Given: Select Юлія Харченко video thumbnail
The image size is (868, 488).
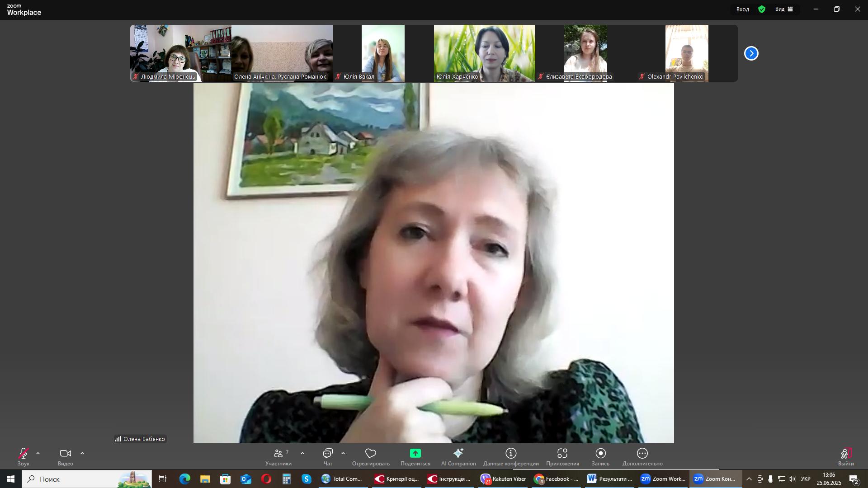Looking at the screenshot, I should pyautogui.click(x=485, y=53).
